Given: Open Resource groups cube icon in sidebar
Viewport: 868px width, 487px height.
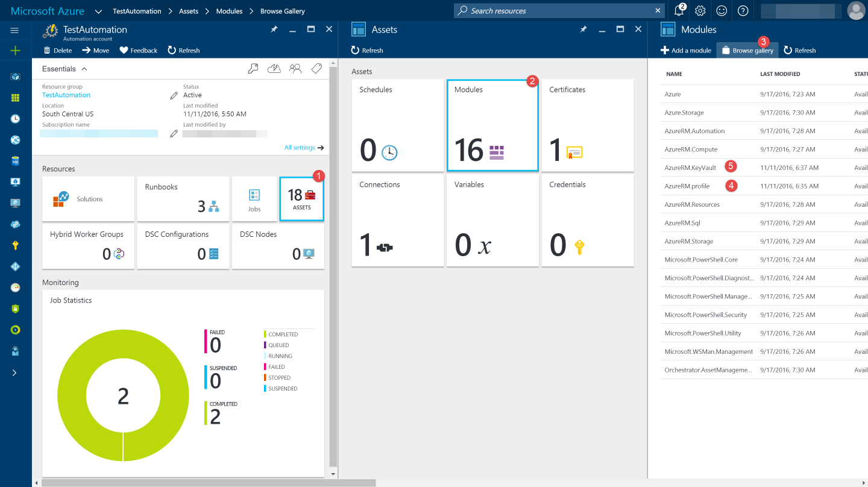Looking at the screenshot, I should [x=15, y=77].
